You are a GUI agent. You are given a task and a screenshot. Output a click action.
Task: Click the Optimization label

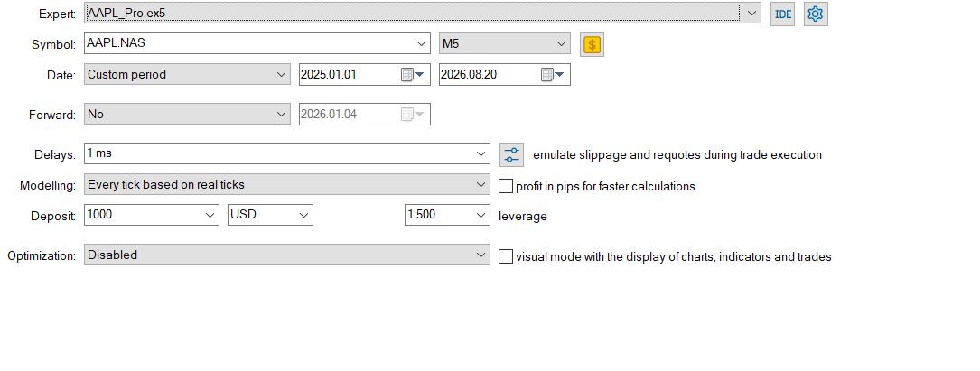point(42,256)
